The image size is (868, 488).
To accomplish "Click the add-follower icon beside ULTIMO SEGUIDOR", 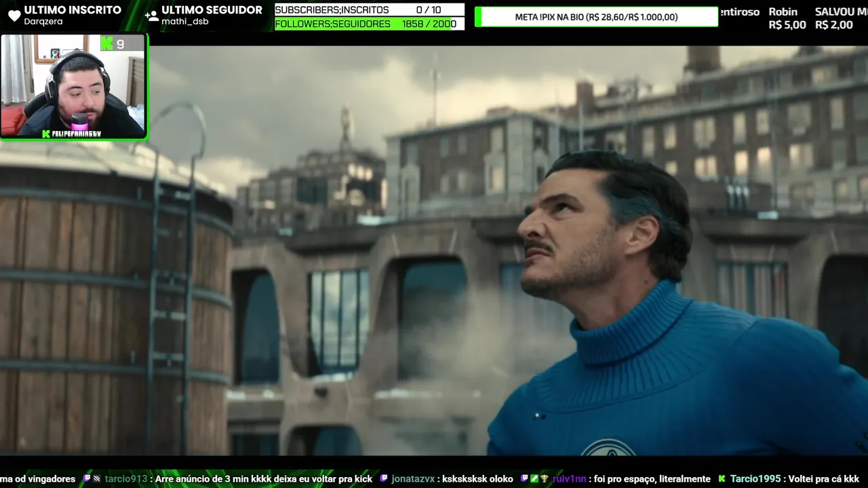I will click(152, 16).
